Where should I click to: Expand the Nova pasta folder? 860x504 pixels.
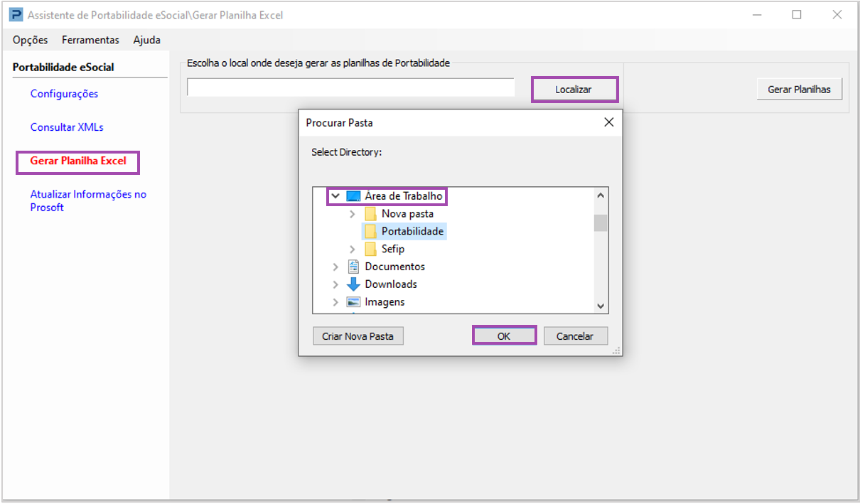pos(352,213)
